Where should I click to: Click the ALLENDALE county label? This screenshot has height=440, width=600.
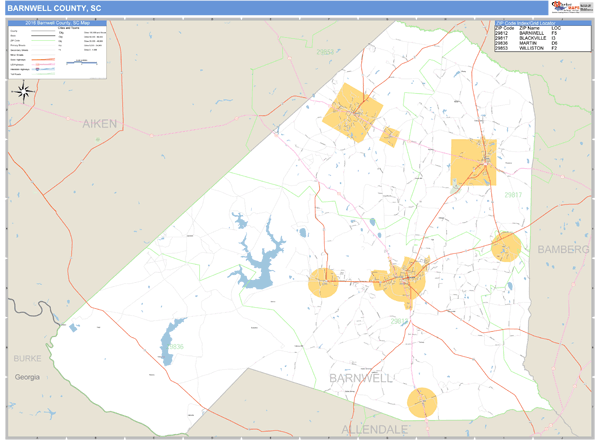tap(374, 430)
